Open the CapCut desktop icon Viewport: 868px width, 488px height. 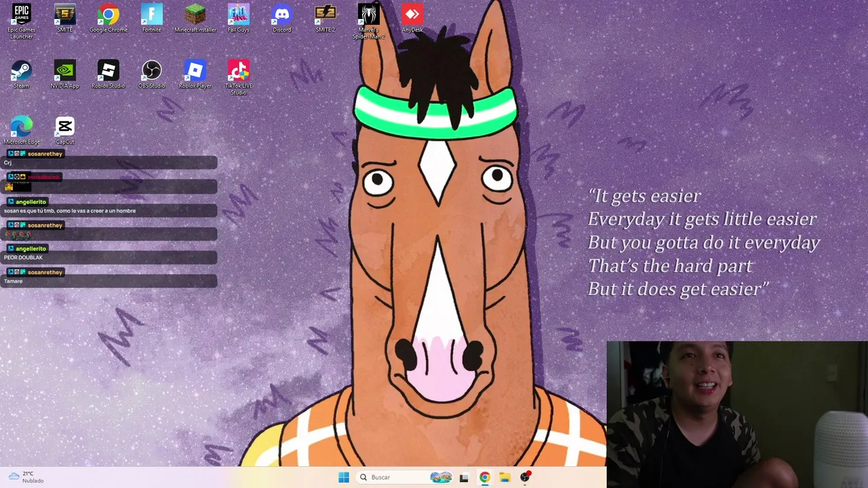[x=65, y=130]
